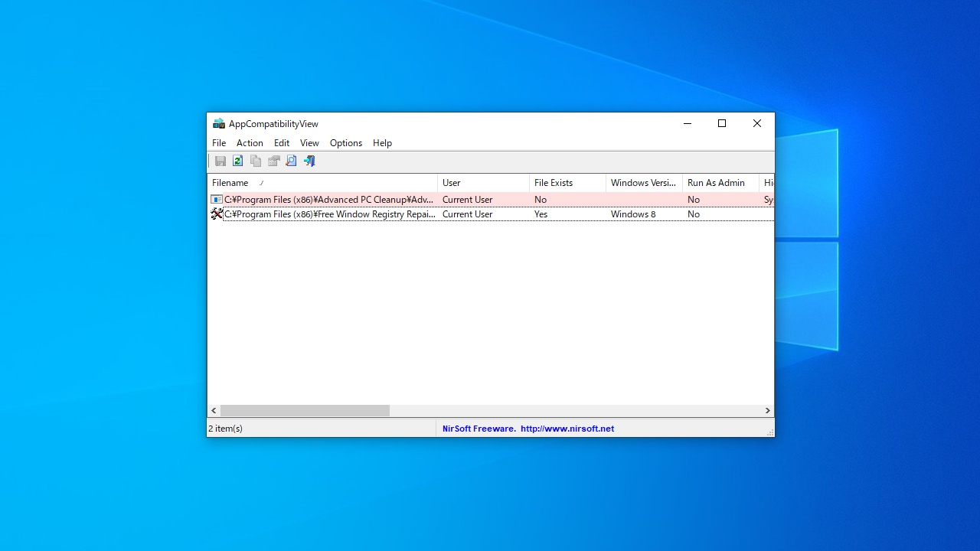Select the Advanced PC Cleanup file path
980x551 pixels.
(x=328, y=200)
